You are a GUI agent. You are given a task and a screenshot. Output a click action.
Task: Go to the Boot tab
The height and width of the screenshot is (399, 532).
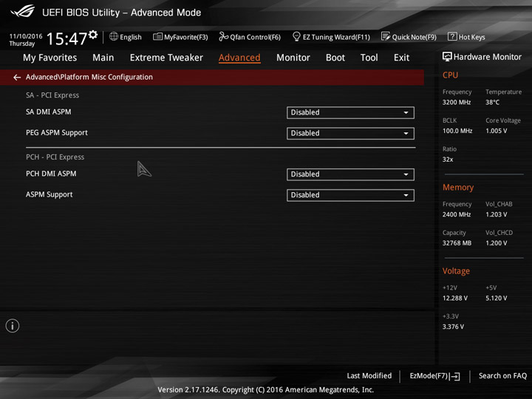[335, 58]
